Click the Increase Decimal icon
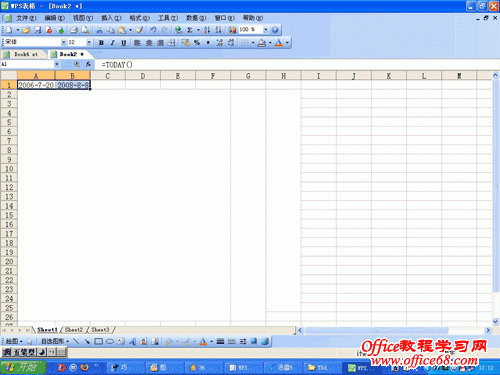Screen dimensions: 500x375 pyautogui.click(x=219, y=43)
